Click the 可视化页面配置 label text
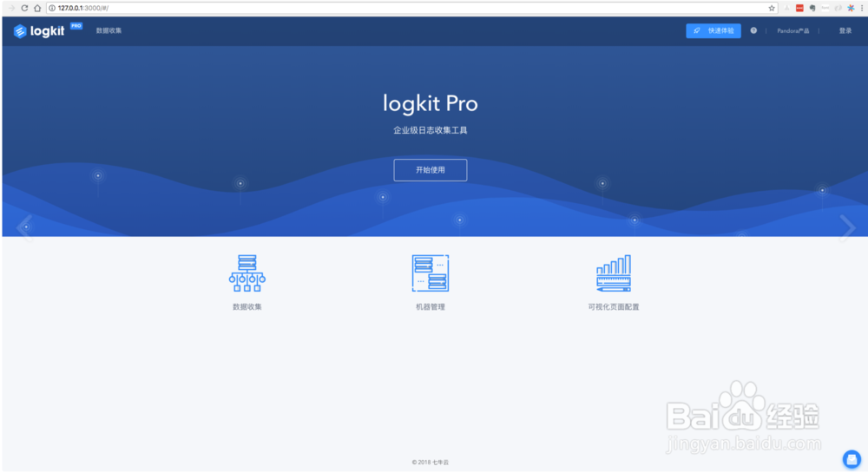This screenshot has height=473, width=868. pos(614,307)
